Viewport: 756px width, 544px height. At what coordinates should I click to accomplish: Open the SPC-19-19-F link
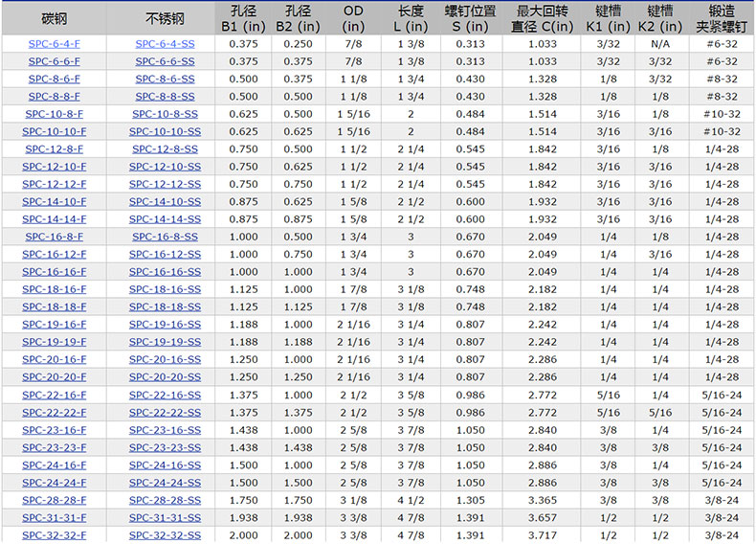coord(55,342)
